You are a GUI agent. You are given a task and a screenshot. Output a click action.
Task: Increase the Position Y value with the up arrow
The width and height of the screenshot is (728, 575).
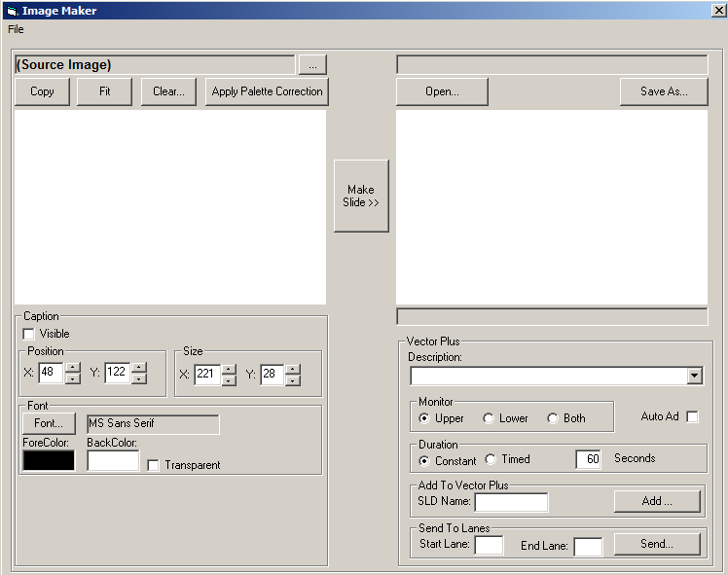pyautogui.click(x=139, y=368)
